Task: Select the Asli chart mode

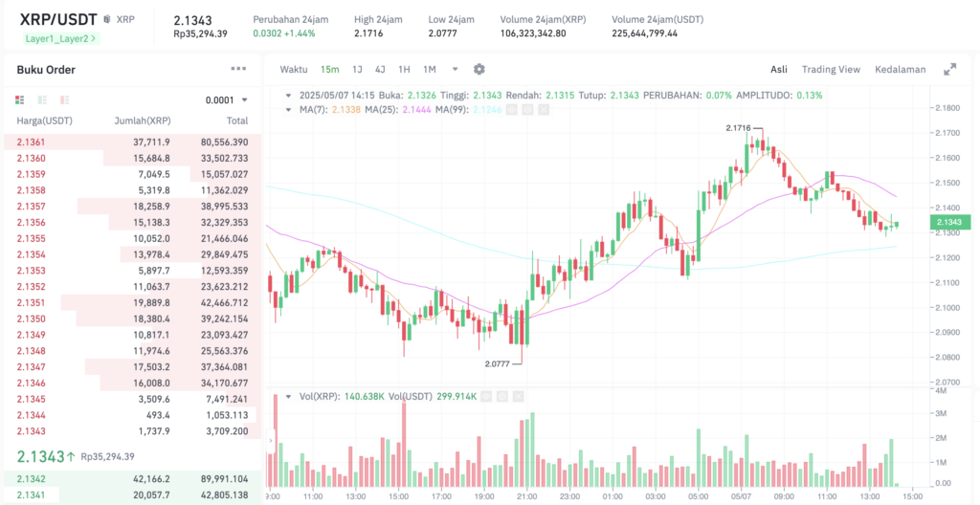Action: 779,70
